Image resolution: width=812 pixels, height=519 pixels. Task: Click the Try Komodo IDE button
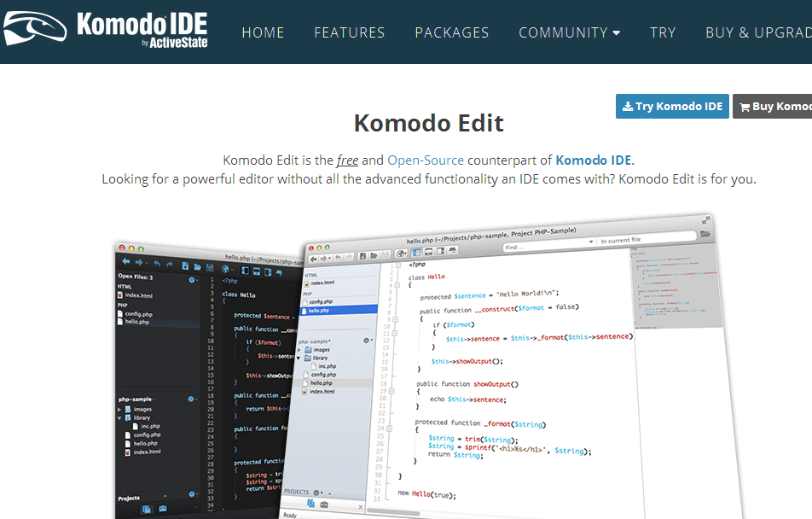(x=672, y=107)
